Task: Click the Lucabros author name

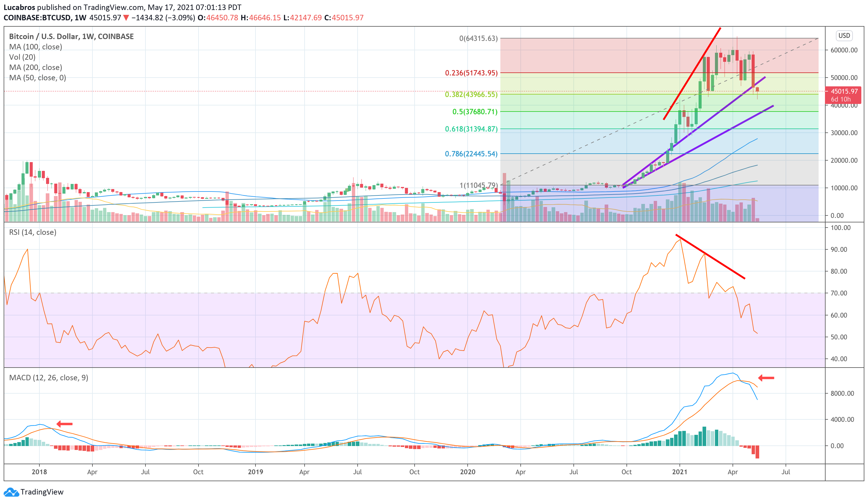Action: [19, 7]
